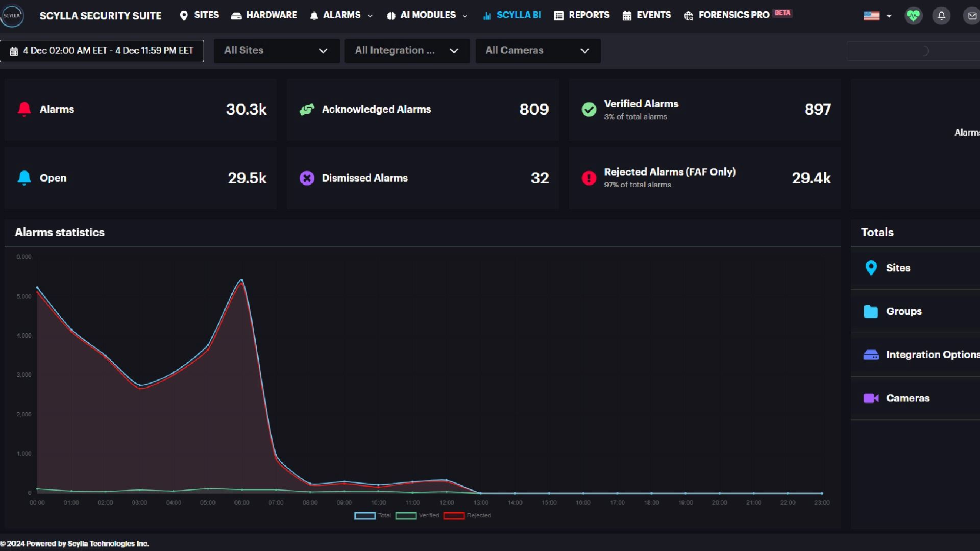Viewport: 980px width, 551px height.
Task: Click the Dismissed Alarms purple X icon
Action: (307, 178)
